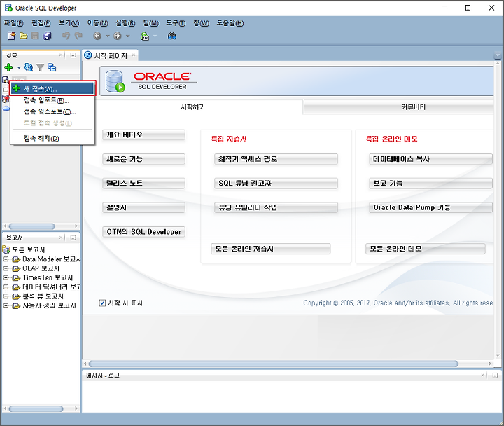This screenshot has height=426, width=504.
Task: Click the Forward navigation arrow icon
Action: pyautogui.click(x=118, y=36)
